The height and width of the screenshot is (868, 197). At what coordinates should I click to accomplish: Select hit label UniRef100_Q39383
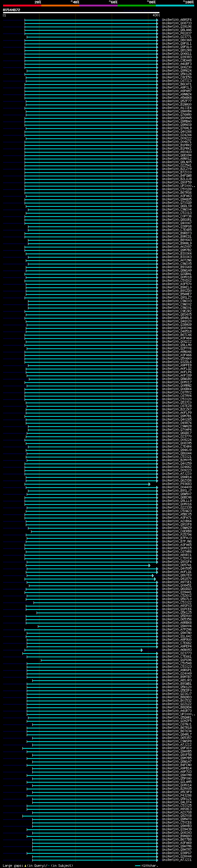coord(176,57)
